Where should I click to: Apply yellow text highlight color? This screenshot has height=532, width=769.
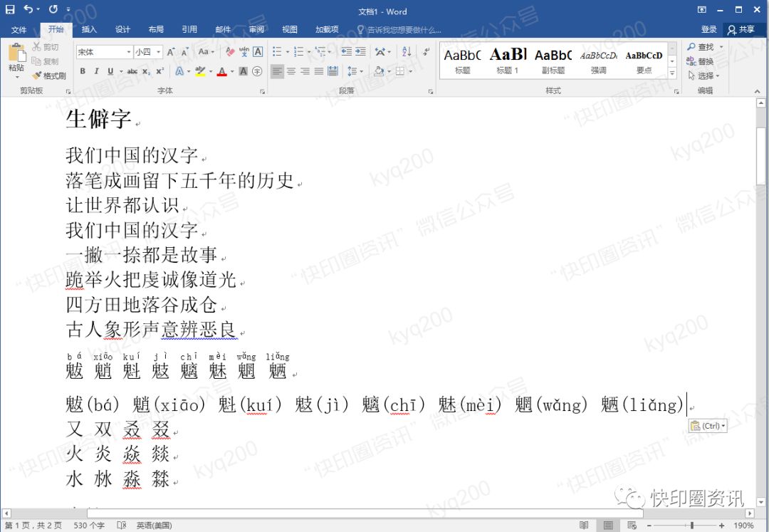pyautogui.click(x=200, y=71)
